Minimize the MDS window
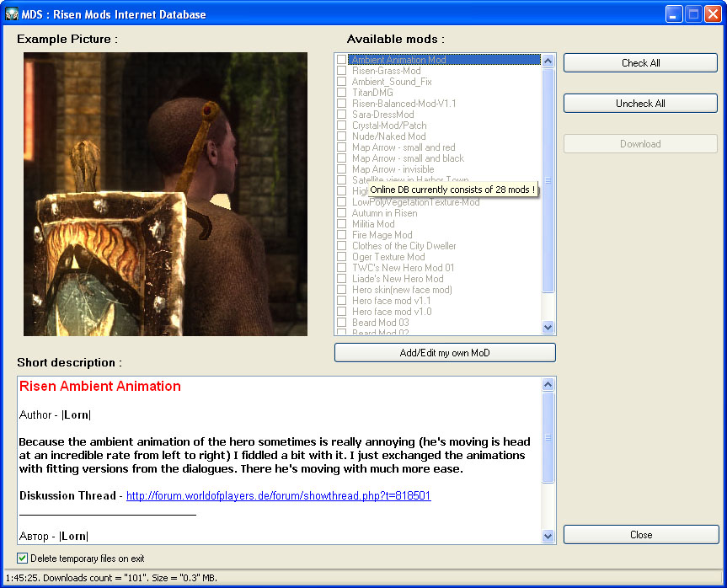 (x=674, y=14)
